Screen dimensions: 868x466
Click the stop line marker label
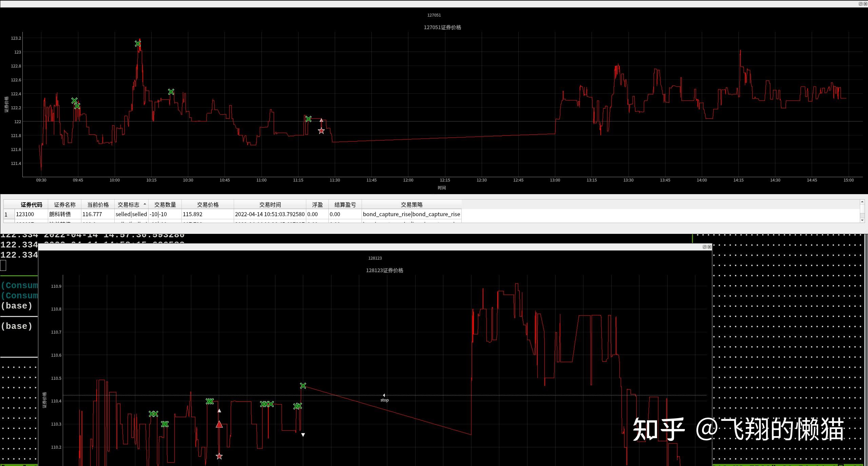384,400
